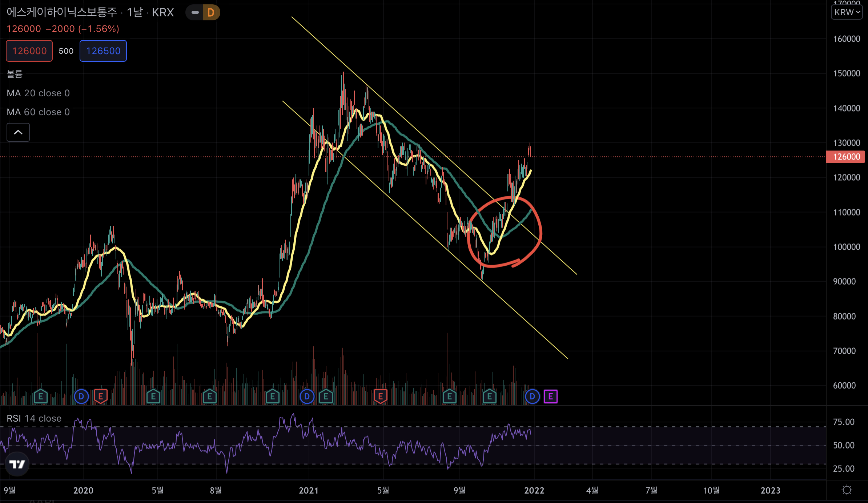Click the green E marker near 5월 2020
Image resolution: width=868 pixels, height=503 pixels.
point(153,397)
